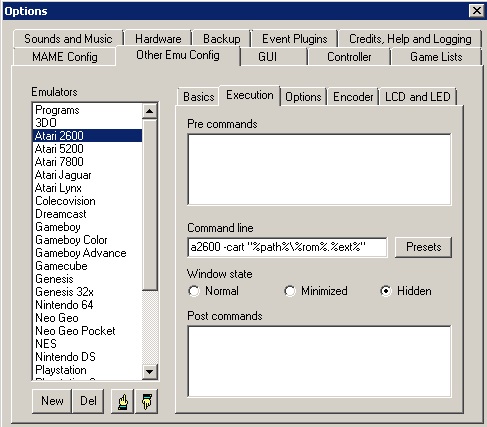Image resolution: width=487 pixels, height=427 pixels.
Task: Close the Options dialog window
Action: click(477, 11)
